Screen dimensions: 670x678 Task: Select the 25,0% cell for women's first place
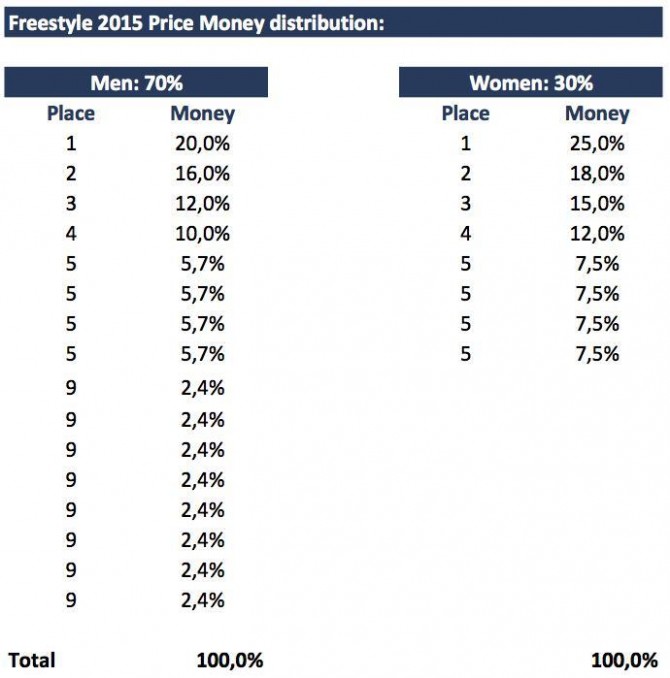pos(597,143)
